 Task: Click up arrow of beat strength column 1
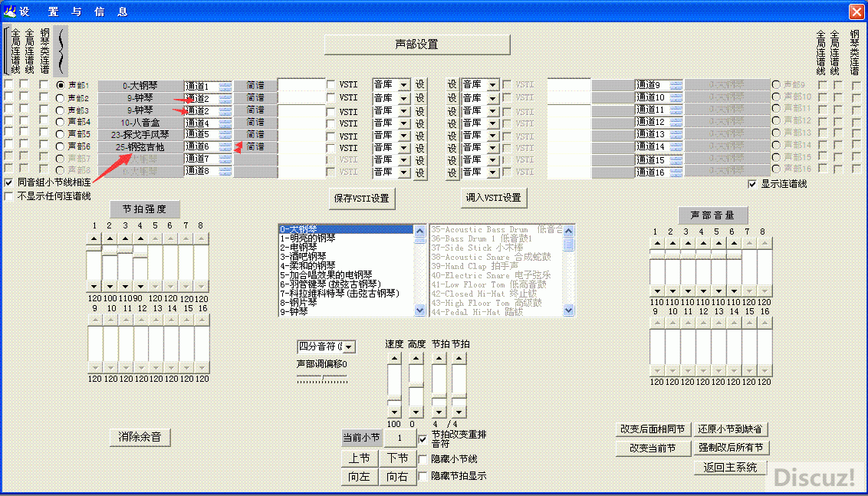tap(94, 239)
